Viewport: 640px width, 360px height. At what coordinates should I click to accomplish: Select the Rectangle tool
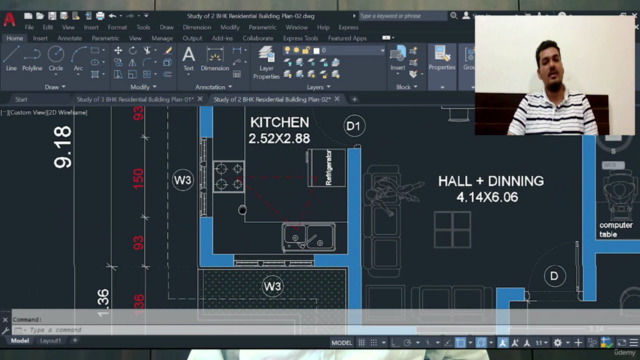click(x=95, y=50)
